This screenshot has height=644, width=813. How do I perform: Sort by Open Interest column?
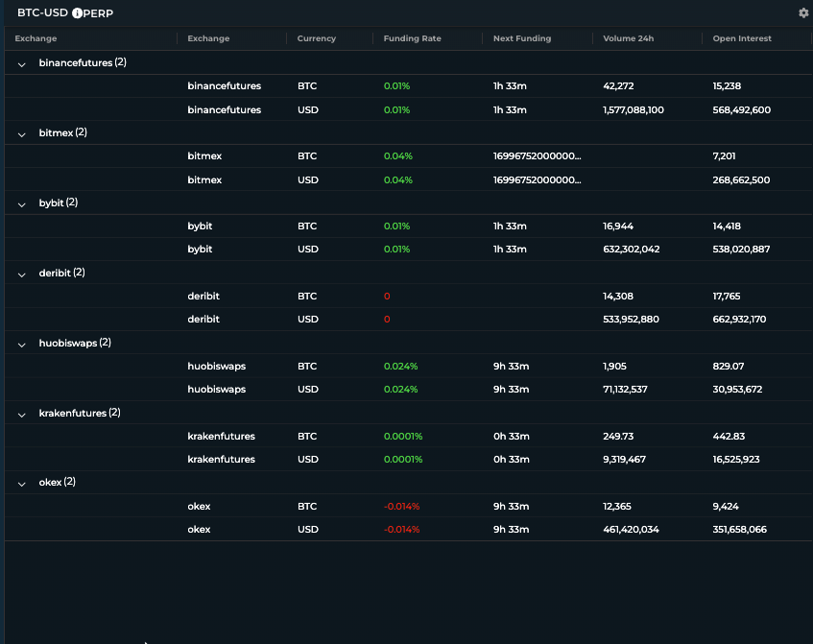click(x=742, y=38)
